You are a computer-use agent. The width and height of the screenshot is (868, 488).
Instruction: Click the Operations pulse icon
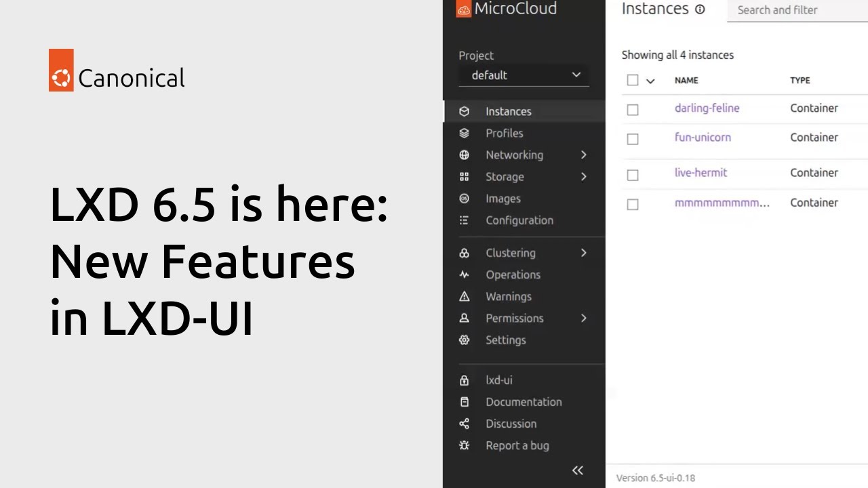tap(464, 274)
